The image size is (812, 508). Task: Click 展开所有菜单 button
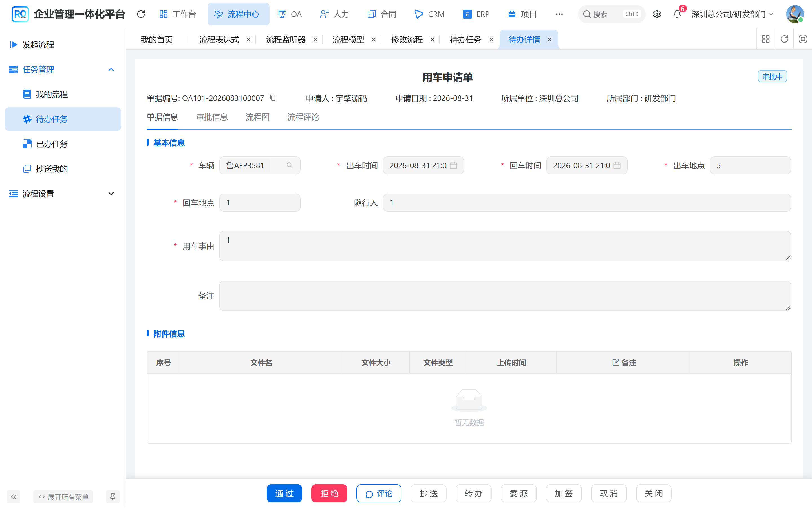pyautogui.click(x=63, y=497)
